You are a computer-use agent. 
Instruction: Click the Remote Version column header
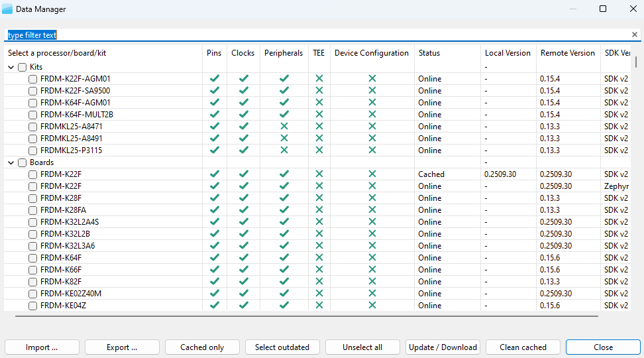click(568, 53)
